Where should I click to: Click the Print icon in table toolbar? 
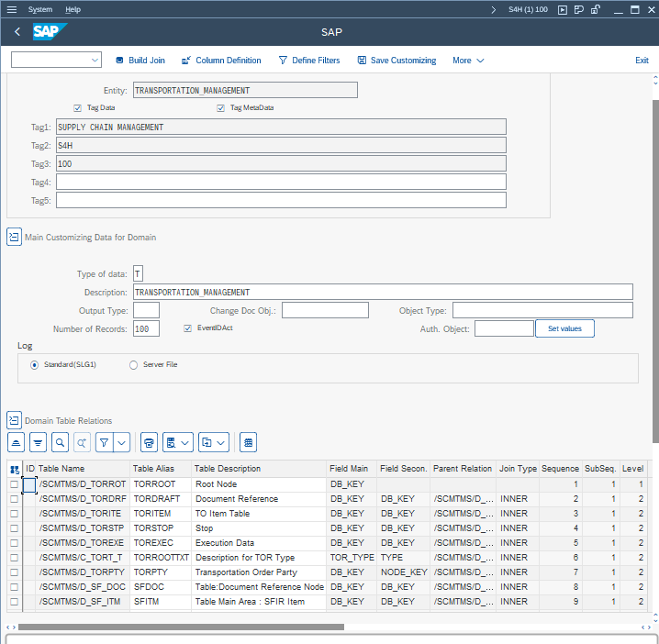pyautogui.click(x=150, y=442)
